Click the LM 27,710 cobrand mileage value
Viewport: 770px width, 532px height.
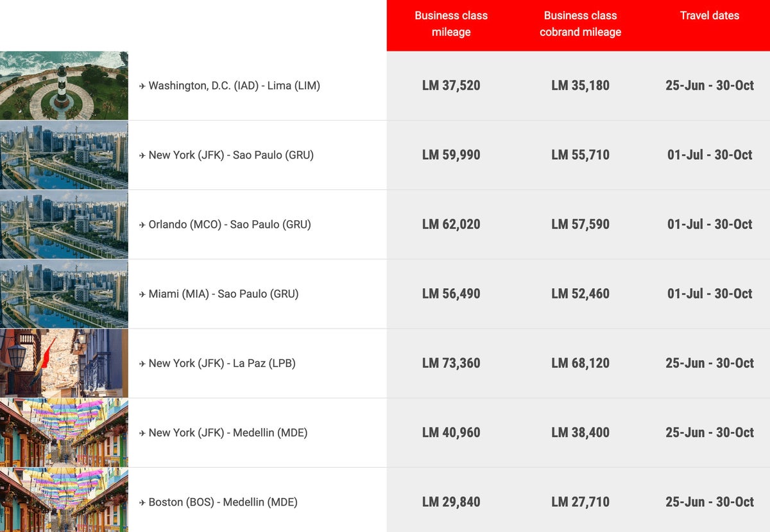click(580, 502)
